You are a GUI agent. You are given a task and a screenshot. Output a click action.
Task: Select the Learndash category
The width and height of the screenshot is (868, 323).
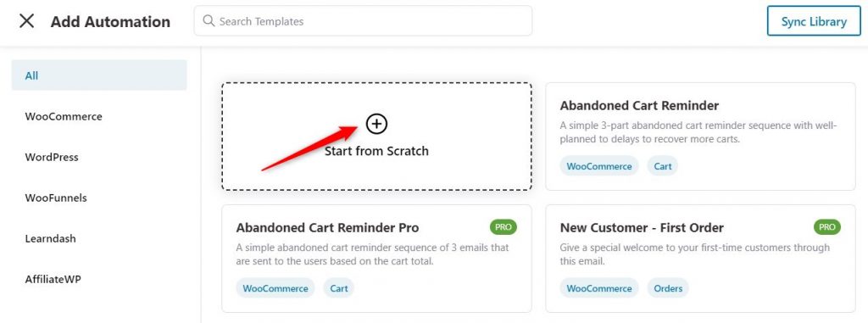pyautogui.click(x=50, y=239)
